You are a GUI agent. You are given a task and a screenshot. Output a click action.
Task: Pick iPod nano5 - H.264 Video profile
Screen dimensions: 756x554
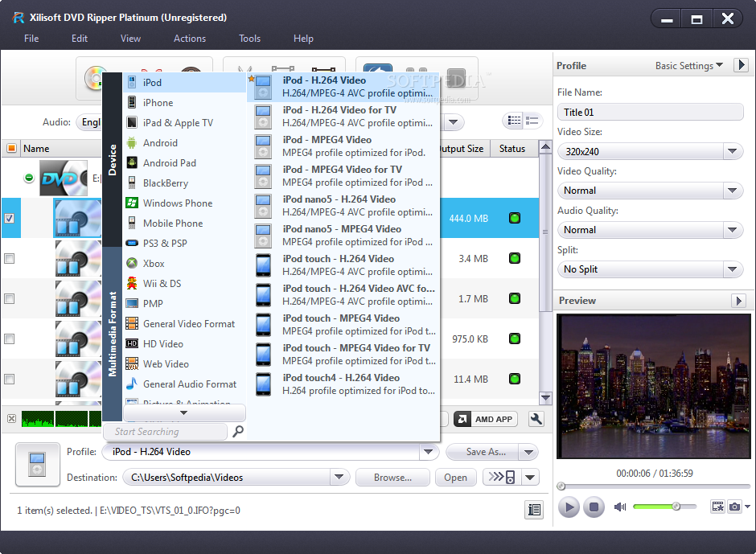pyautogui.click(x=343, y=206)
